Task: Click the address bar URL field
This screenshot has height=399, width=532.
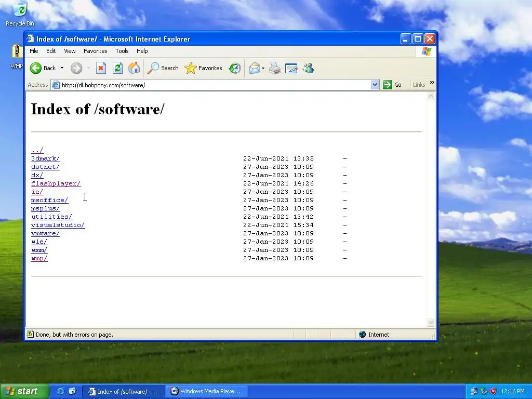Action: point(216,85)
